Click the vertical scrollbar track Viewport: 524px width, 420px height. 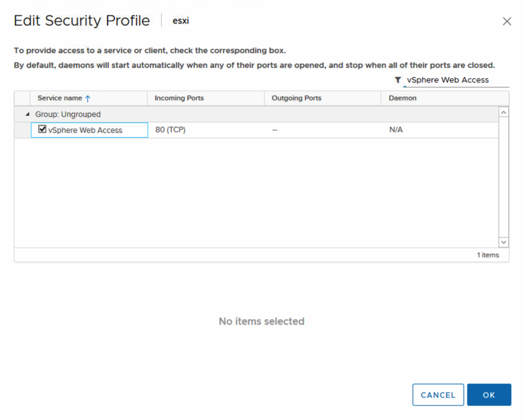(x=504, y=179)
